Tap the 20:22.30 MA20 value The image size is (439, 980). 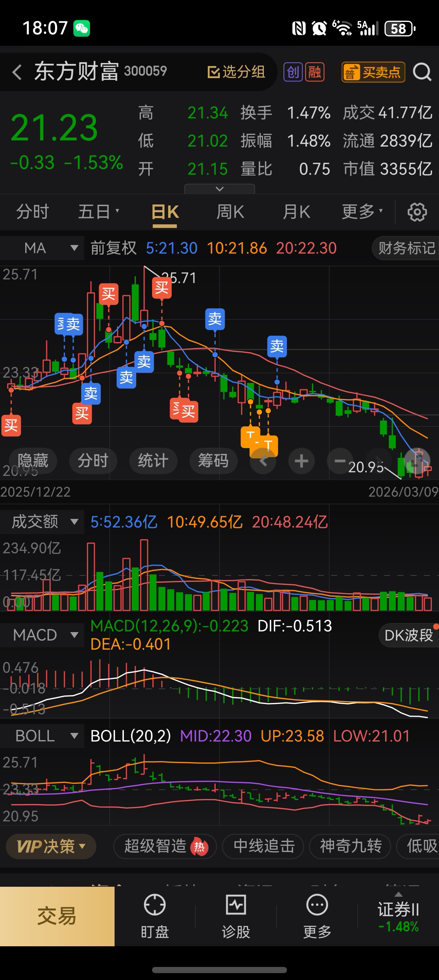click(306, 248)
